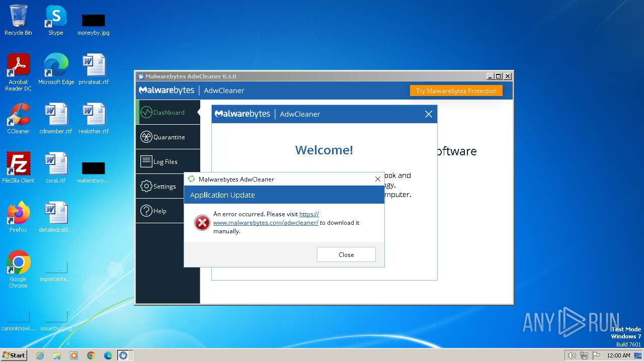Click the Log Files document icon

point(146,161)
